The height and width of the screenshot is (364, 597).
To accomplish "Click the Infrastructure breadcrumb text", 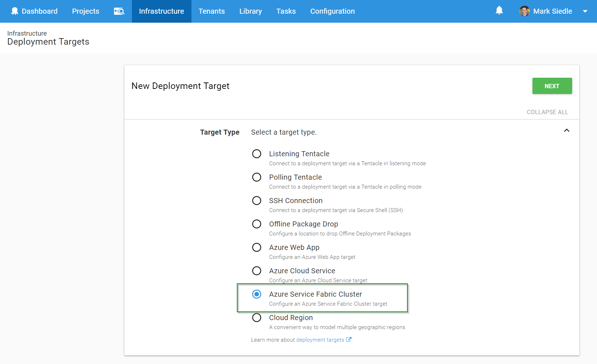I will pyautogui.click(x=27, y=33).
